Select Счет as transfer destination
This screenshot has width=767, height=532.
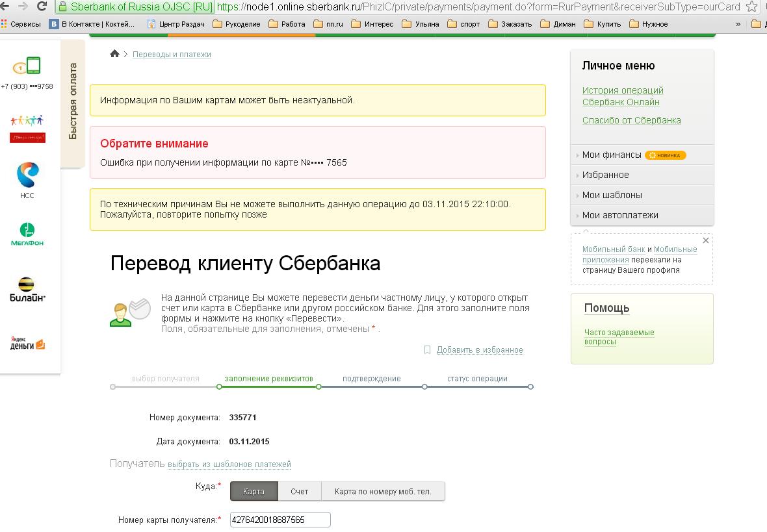click(x=300, y=492)
